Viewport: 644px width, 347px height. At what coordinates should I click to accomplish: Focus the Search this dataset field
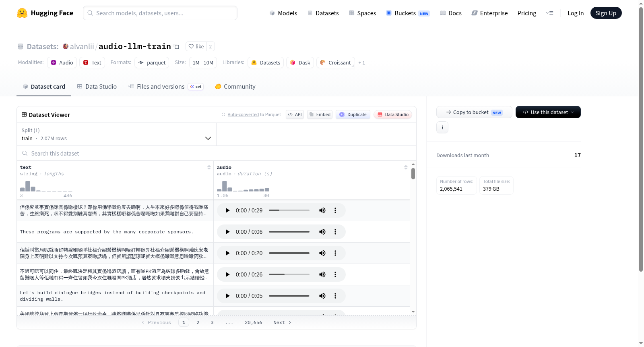coord(217,153)
